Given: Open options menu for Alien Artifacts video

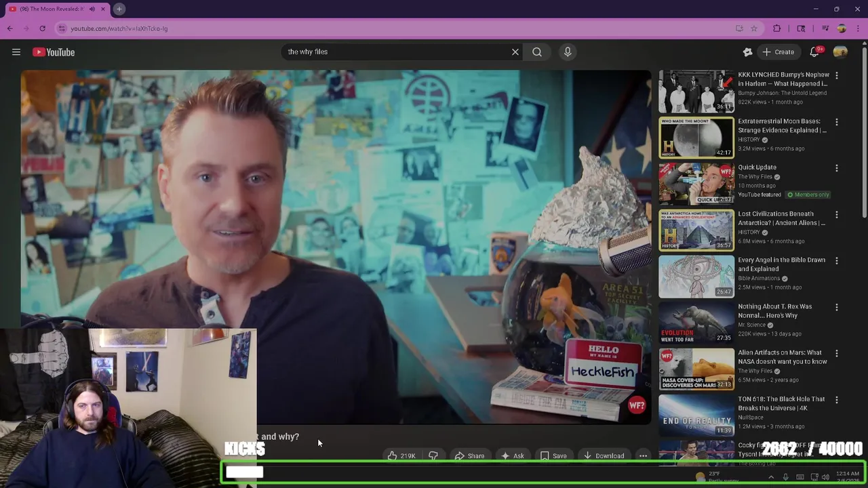Looking at the screenshot, I should point(837,353).
